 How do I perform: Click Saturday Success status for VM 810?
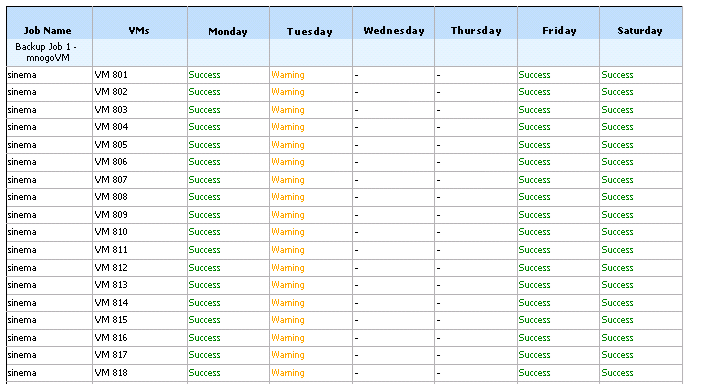pos(617,232)
